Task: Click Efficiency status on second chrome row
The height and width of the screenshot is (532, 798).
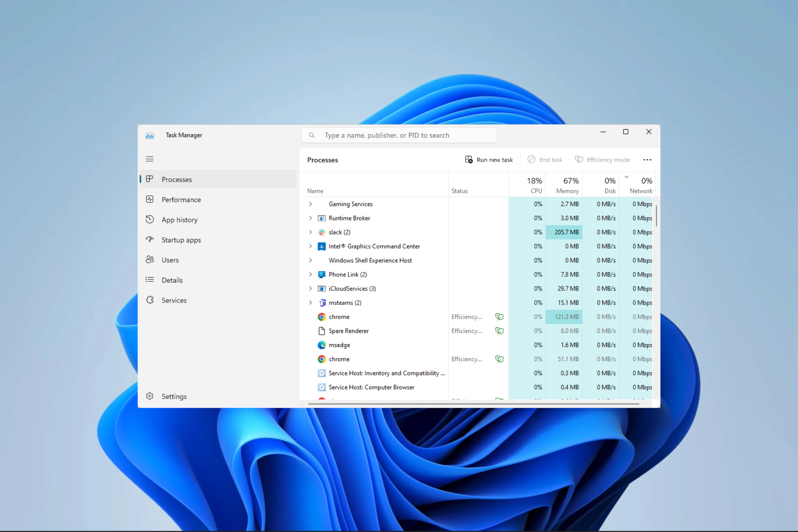Action: pyautogui.click(x=467, y=359)
